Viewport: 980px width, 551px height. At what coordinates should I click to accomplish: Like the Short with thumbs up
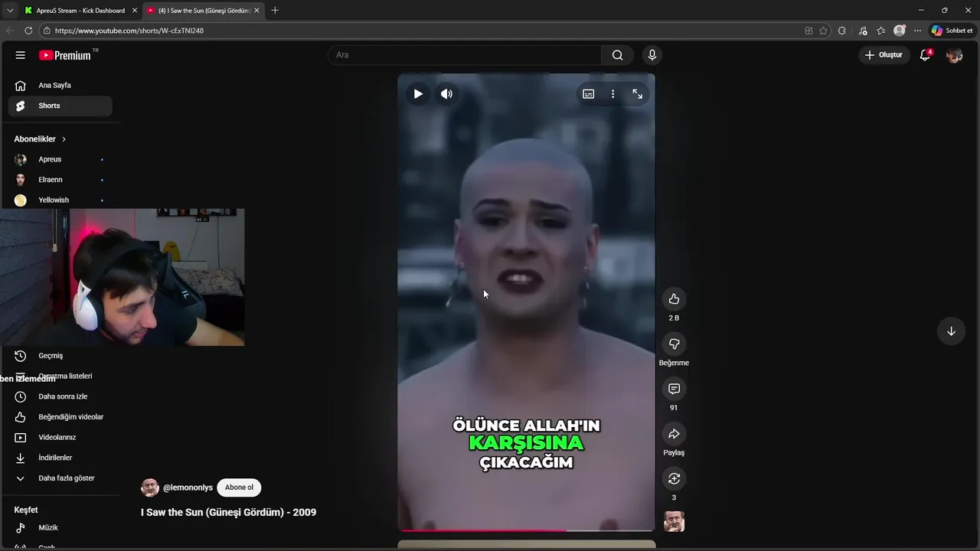click(674, 299)
